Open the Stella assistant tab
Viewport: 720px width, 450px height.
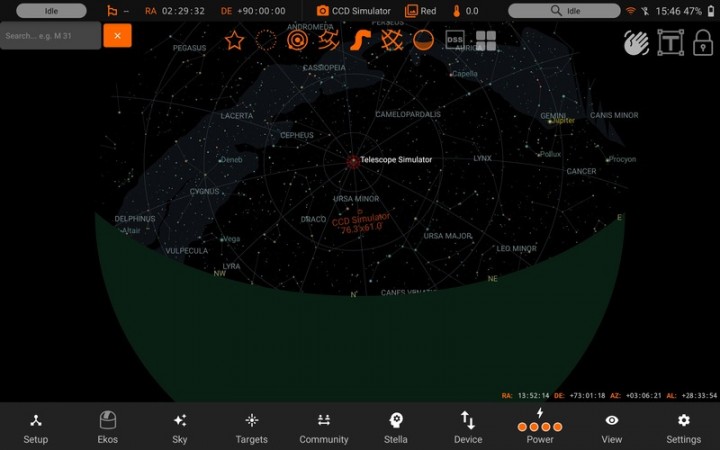pos(396,427)
